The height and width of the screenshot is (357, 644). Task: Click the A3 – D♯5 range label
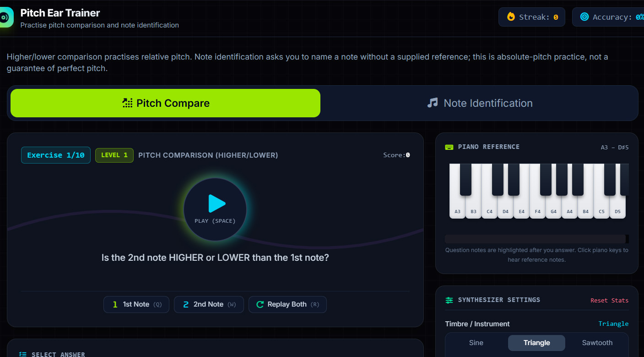click(615, 148)
